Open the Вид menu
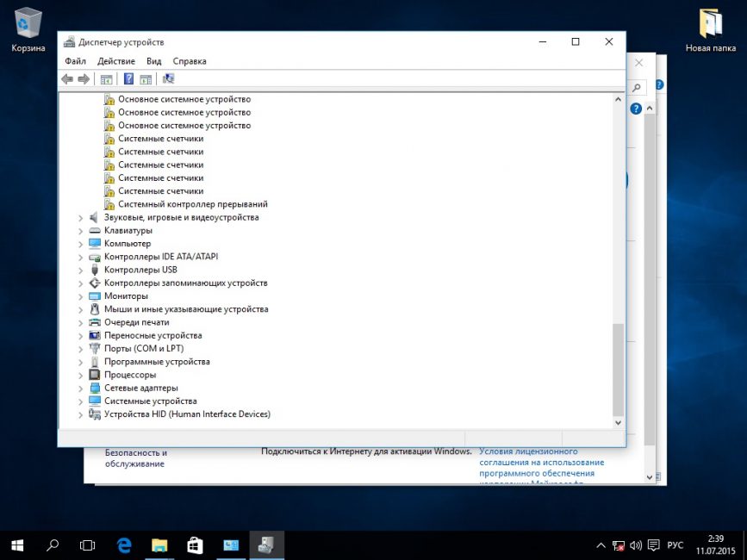 point(154,61)
